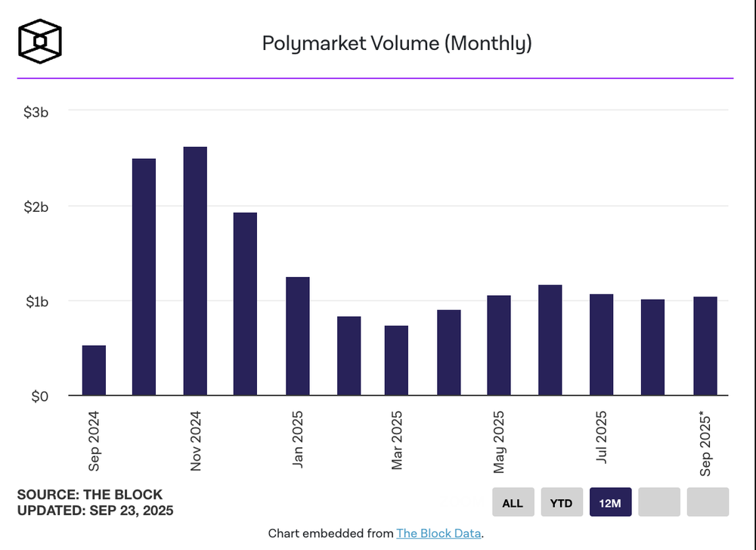Click the last blank gray button
The width and height of the screenshot is (756, 550).
coord(708,502)
